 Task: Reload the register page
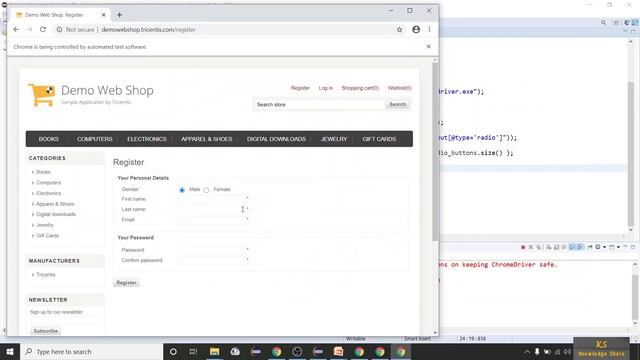[x=43, y=29]
